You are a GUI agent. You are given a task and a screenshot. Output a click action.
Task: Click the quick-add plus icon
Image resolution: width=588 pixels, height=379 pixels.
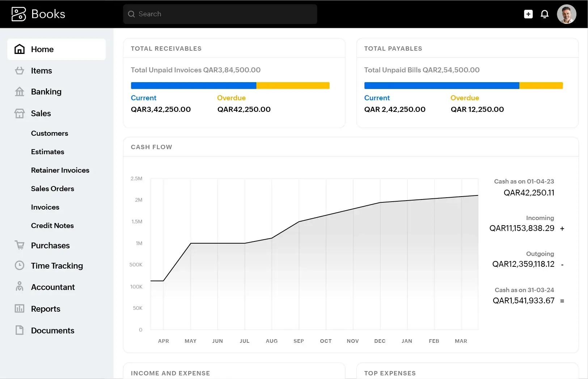(x=528, y=14)
